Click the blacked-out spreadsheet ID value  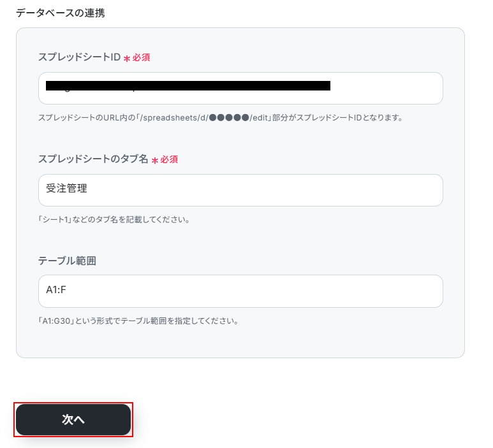pyautogui.click(x=188, y=85)
